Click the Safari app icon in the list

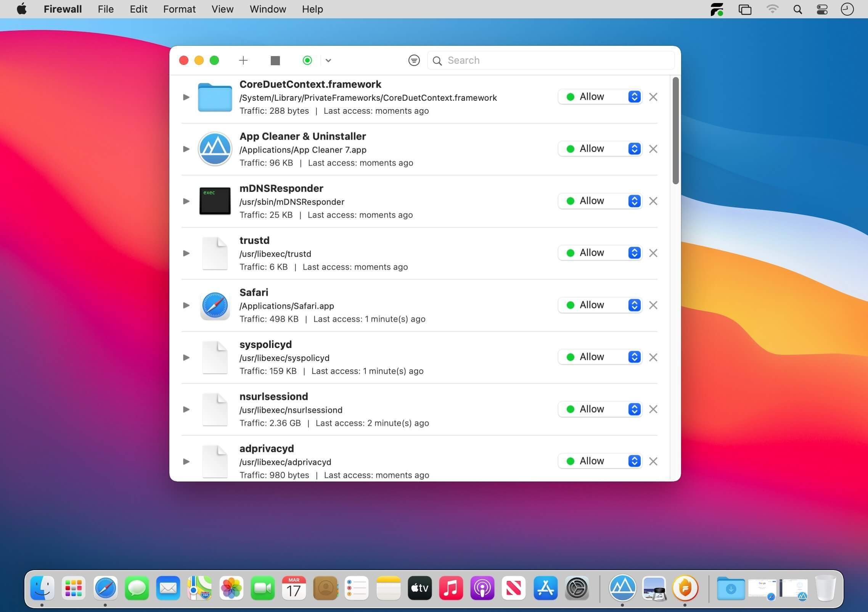[215, 305]
